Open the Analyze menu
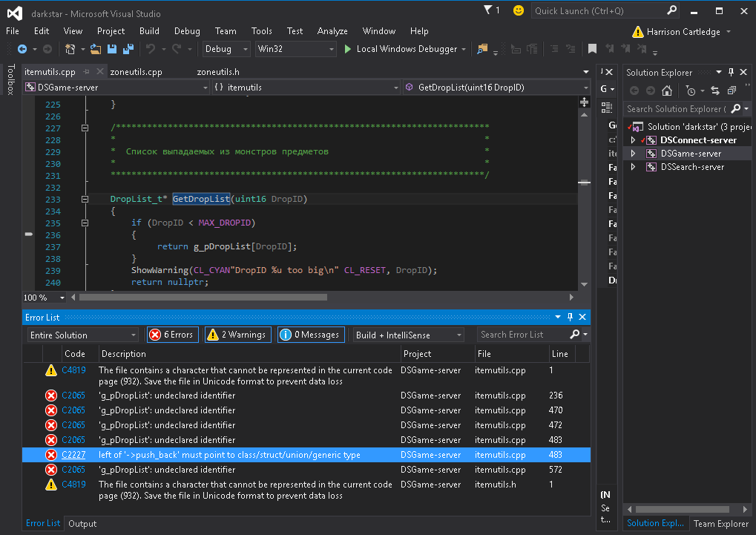Image resolution: width=756 pixels, height=535 pixels. click(332, 31)
